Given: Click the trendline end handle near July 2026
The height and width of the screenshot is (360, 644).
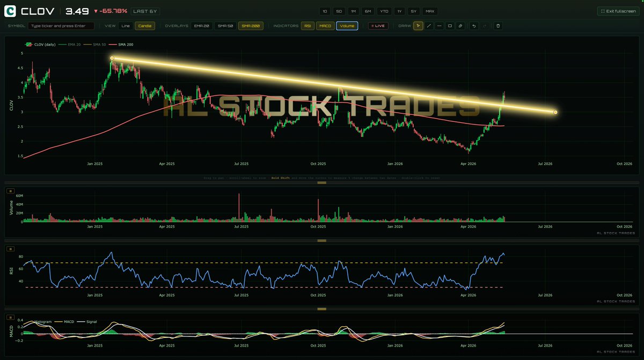Looking at the screenshot, I should (555, 112).
